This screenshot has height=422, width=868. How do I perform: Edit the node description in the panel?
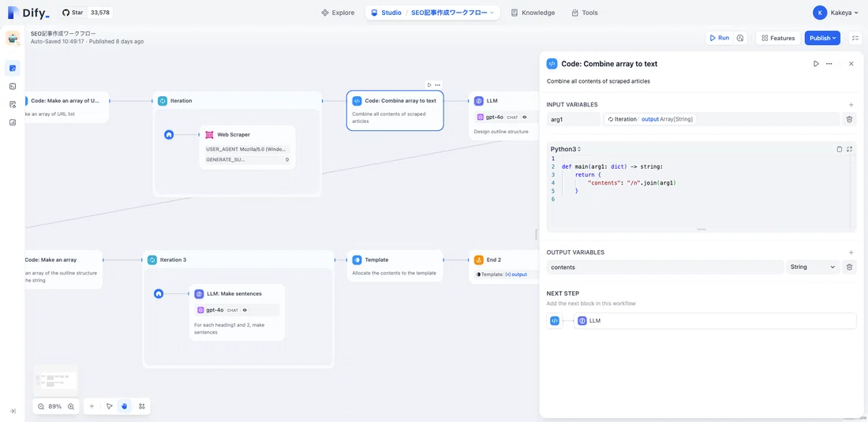pyautogui.click(x=598, y=80)
